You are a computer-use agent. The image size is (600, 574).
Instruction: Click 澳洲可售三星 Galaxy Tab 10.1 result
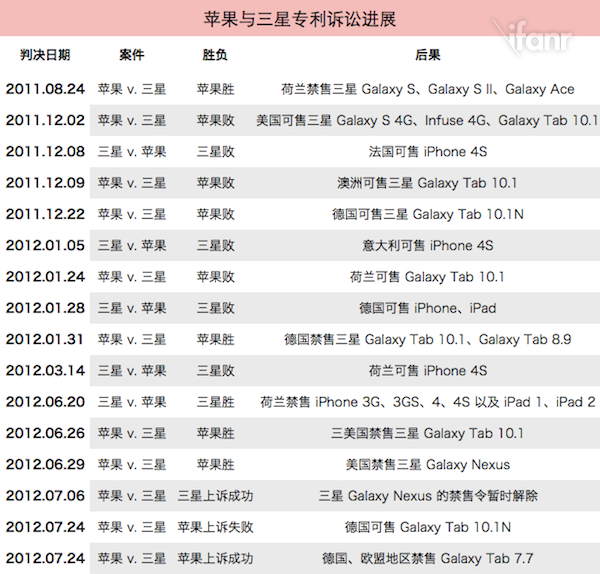click(x=427, y=183)
